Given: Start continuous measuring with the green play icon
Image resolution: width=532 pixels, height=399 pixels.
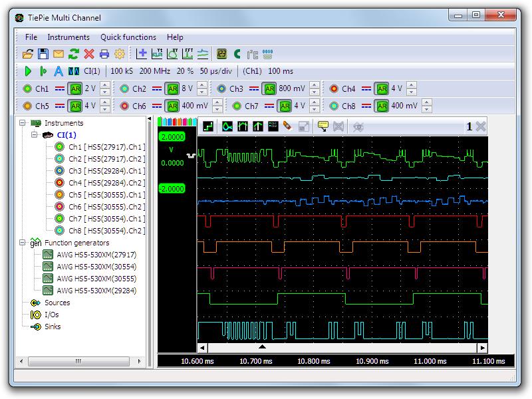Looking at the screenshot, I should point(28,71).
